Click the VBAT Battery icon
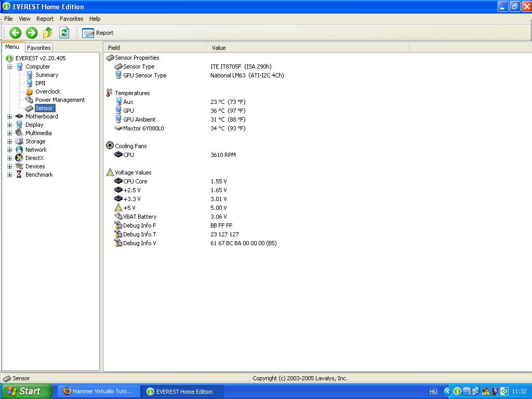This screenshot has width=532, height=399. point(118,217)
